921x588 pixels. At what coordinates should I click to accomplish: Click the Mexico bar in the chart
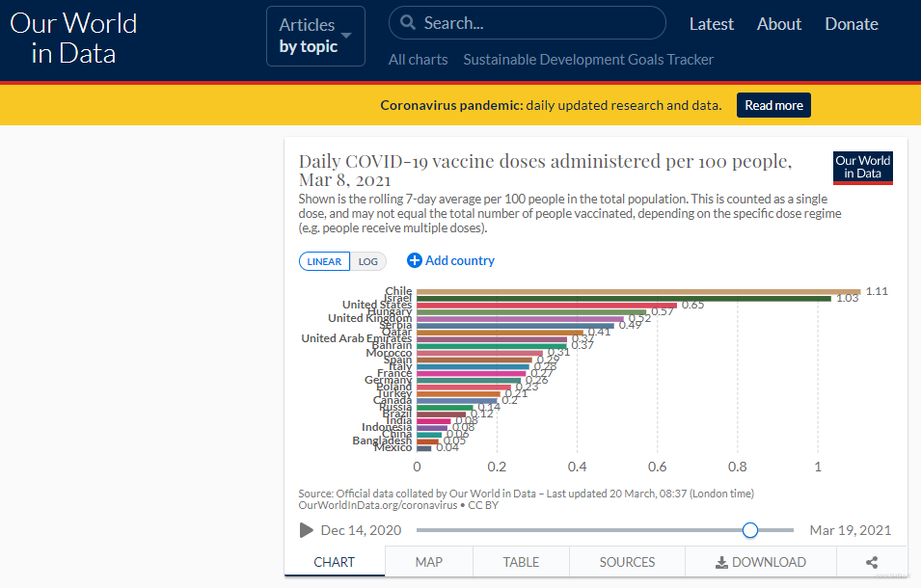click(x=424, y=448)
